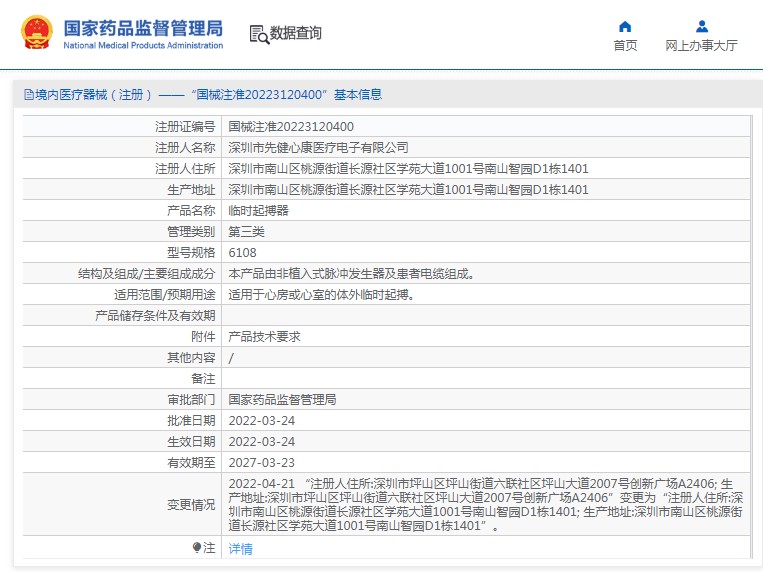Click the 数据查询 magnifier document icon
Image resolution: width=763 pixels, height=572 pixels.
coord(259,34)
